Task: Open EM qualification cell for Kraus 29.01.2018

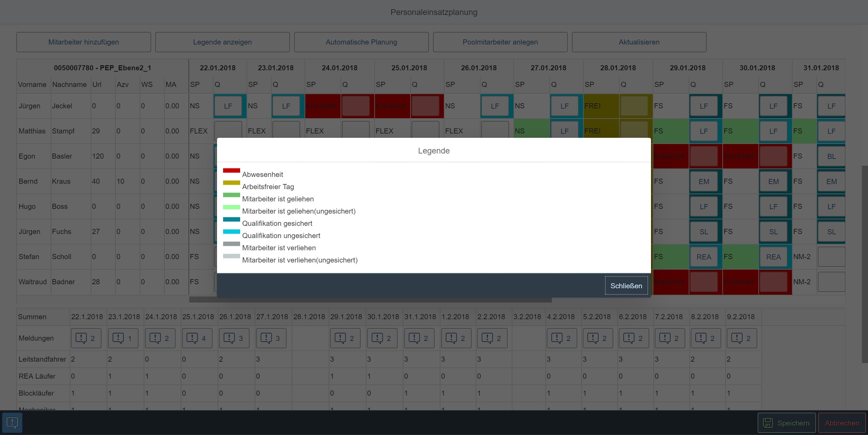Action: pos(704,181)
